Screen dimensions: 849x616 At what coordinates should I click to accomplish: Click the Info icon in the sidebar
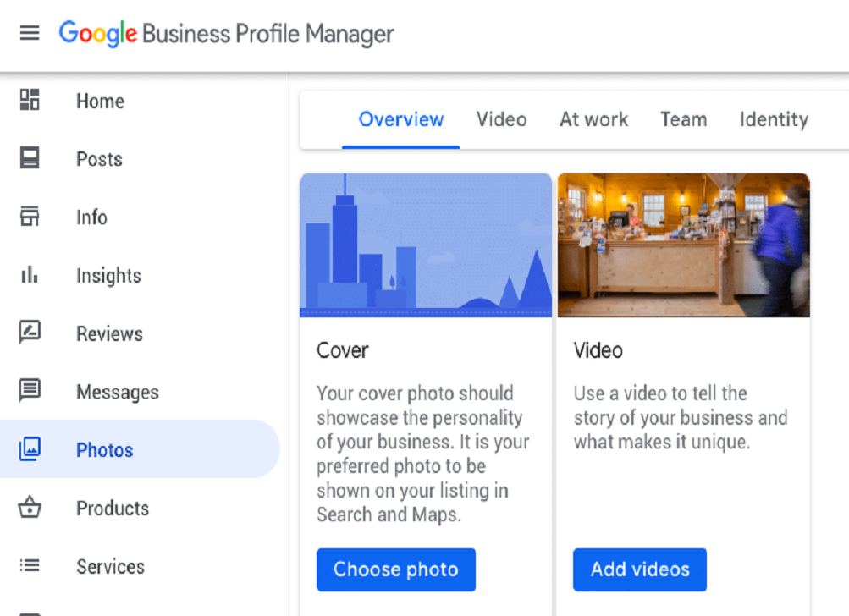[30, 217]
